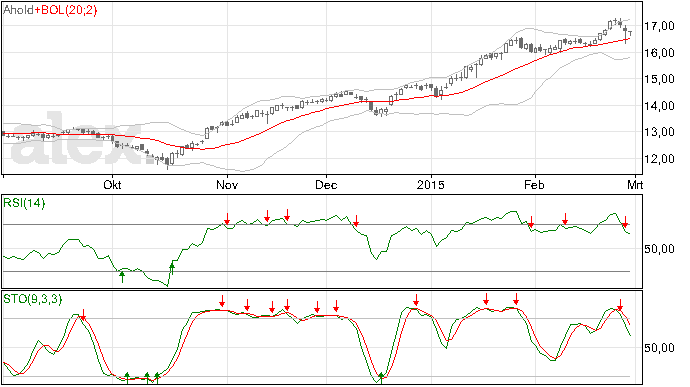Click the RSI(14) indicator label
This screenshot has height=387, width=690.
click(x=24, y=203)
